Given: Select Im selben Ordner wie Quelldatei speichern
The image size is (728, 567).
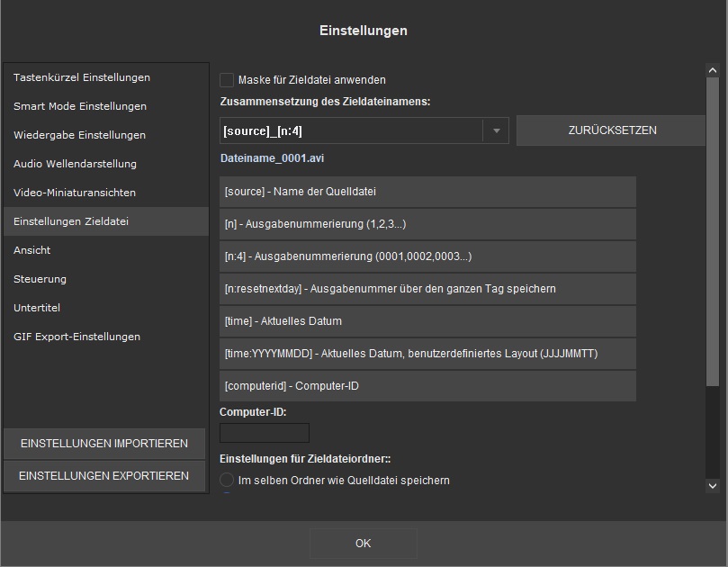Looking at the screenshot, I should click(x=227, y=481).
